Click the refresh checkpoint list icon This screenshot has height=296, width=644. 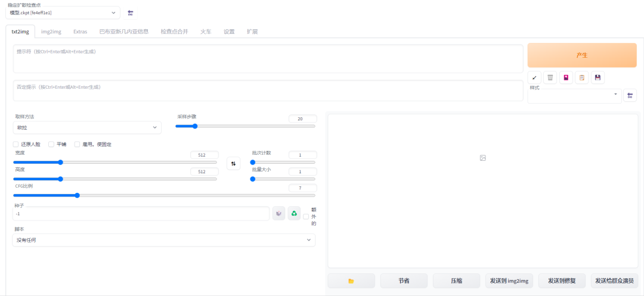click(x=130, y=13)
